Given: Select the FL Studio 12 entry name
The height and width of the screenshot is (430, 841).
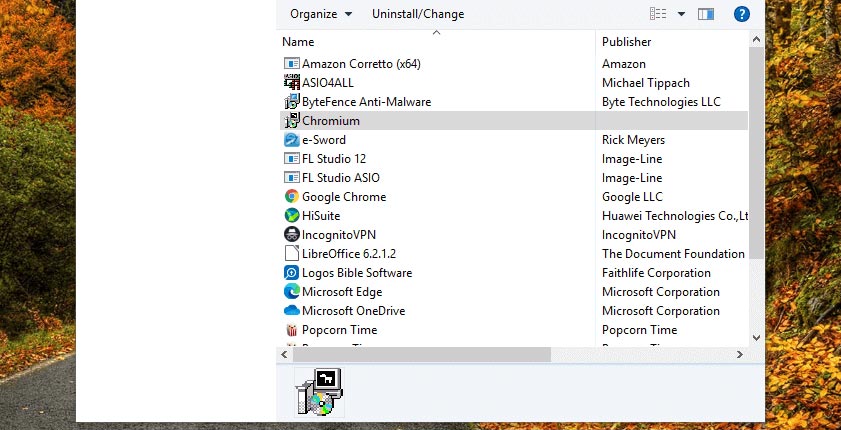Looking at the screenshot, I should (x=334, y=159).
